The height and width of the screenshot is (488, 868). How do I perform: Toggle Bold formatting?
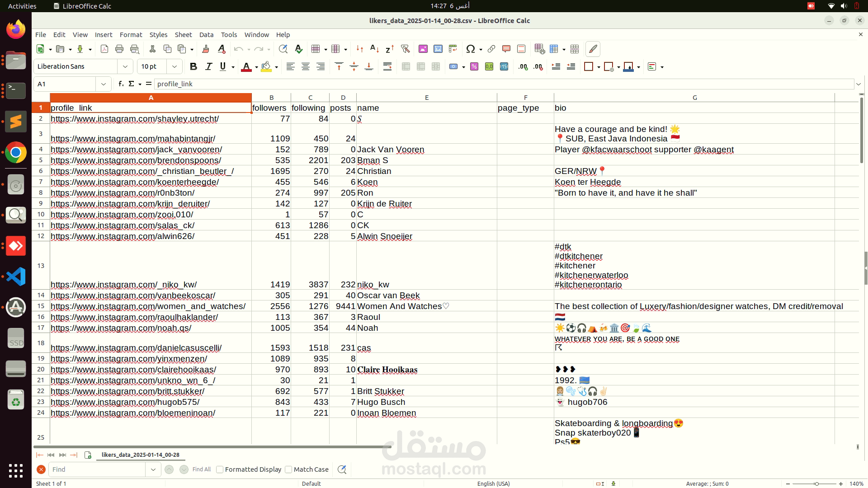click(193, 67)
